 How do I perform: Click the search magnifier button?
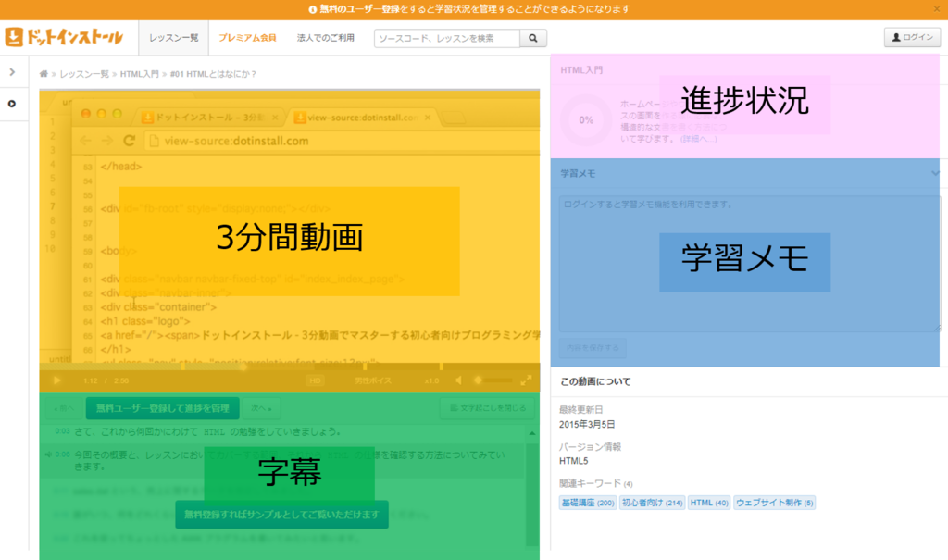(533, 38)
